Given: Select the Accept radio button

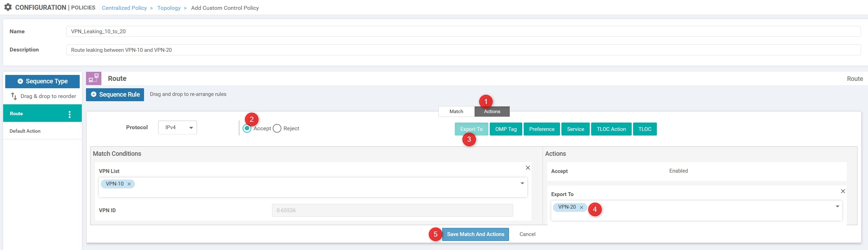Looking at the screenshot, I should 247,129.
